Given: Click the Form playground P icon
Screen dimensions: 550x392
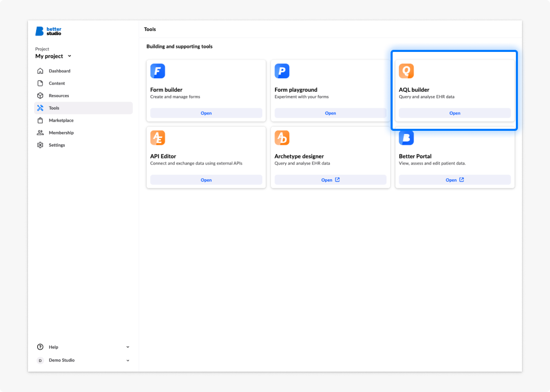Looking at the screenshot, I should tap(282, 71).
